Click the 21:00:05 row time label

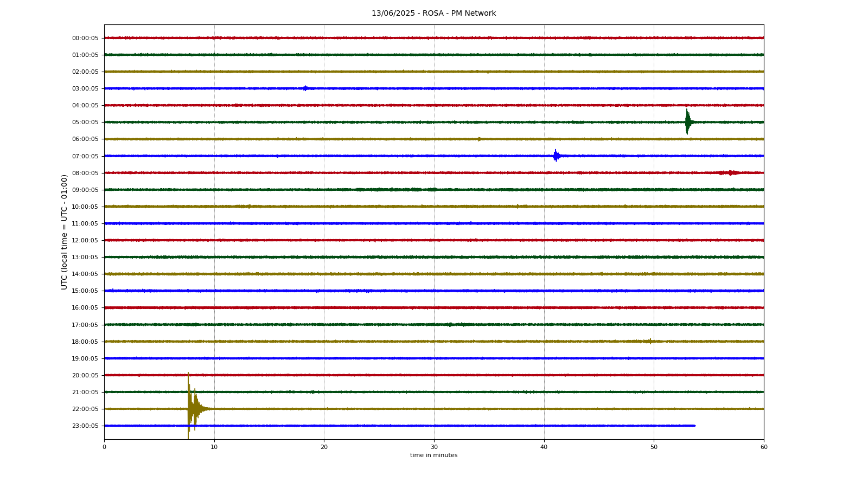click(85, 393)
